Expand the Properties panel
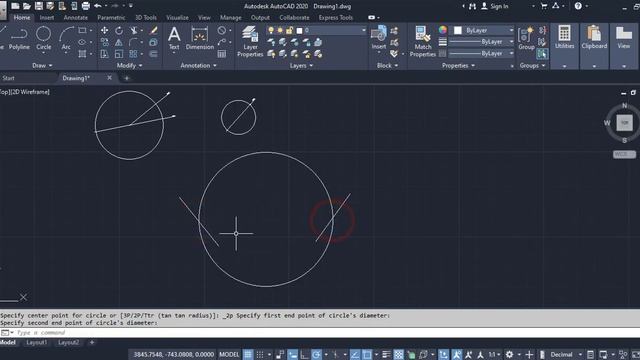 pyautogui.click(x=458, y=65)
